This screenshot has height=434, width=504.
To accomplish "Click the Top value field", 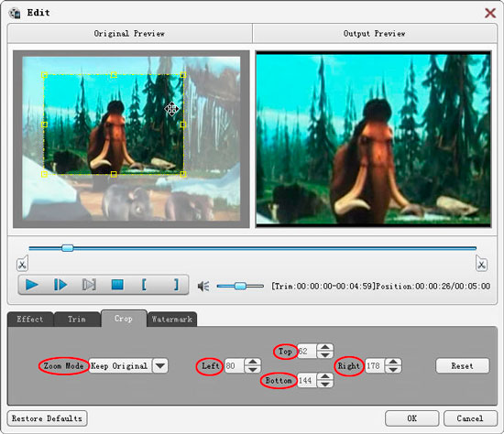I will pos(307,351).
